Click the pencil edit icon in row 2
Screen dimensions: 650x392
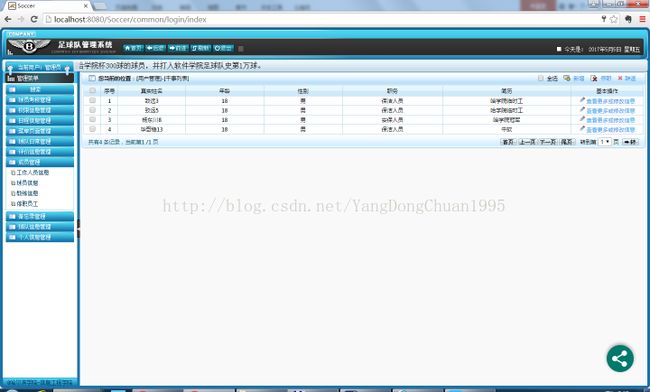[x=582, y=110]
